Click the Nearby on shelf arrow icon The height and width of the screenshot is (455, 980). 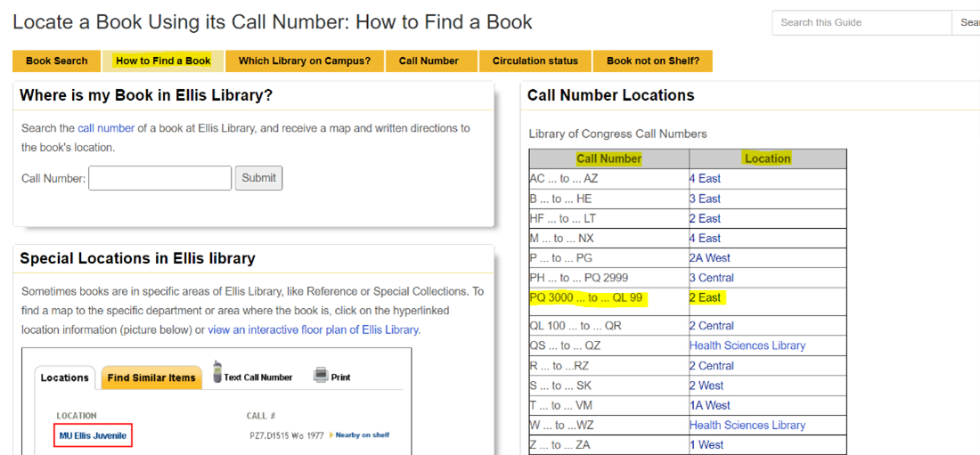[x=331, y=435]
